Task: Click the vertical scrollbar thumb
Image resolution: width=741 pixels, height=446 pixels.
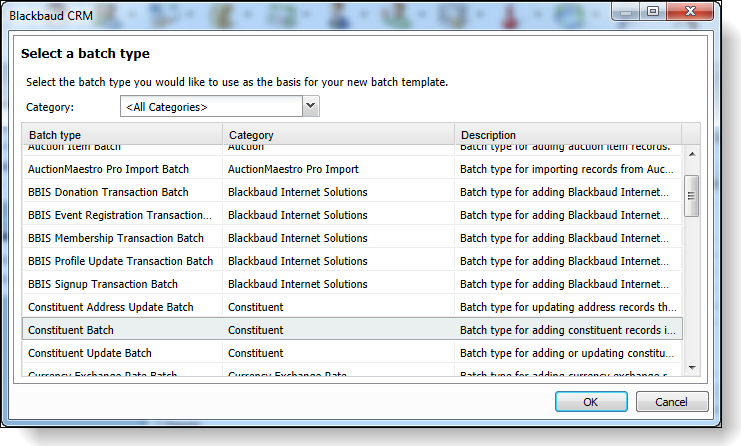Action: click(691, 196)
